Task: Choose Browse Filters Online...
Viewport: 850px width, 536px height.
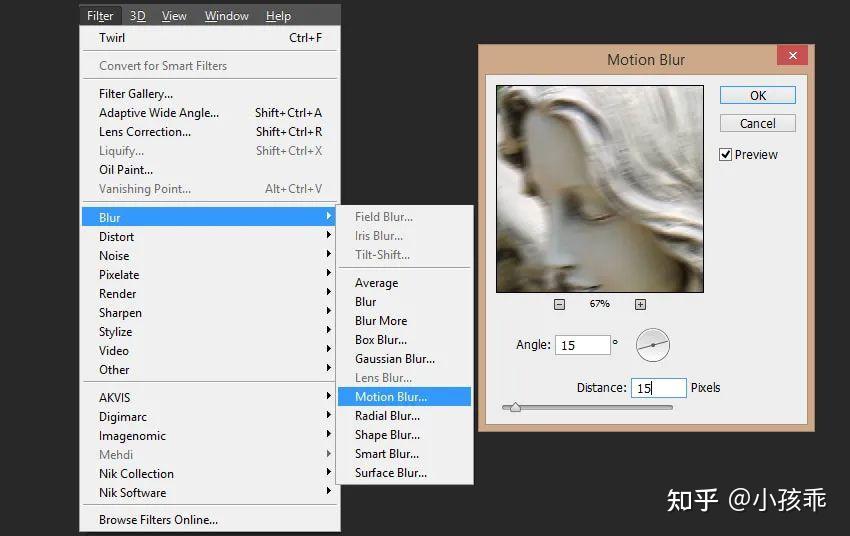Action: (x=208, y=519)
